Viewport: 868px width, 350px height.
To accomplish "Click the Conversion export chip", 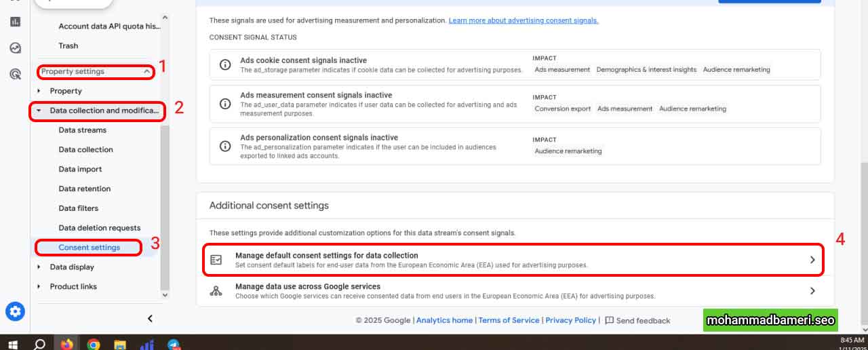I will pyautogui.click(x=562, y=109).
